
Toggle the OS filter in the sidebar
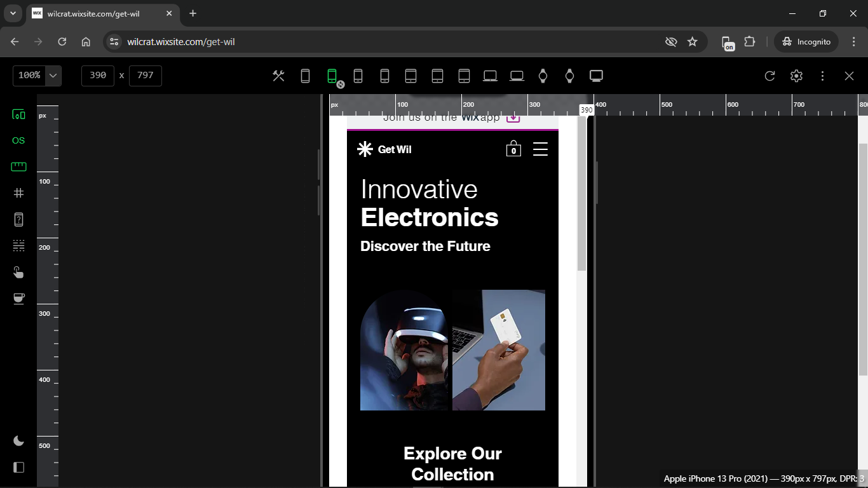19,140
